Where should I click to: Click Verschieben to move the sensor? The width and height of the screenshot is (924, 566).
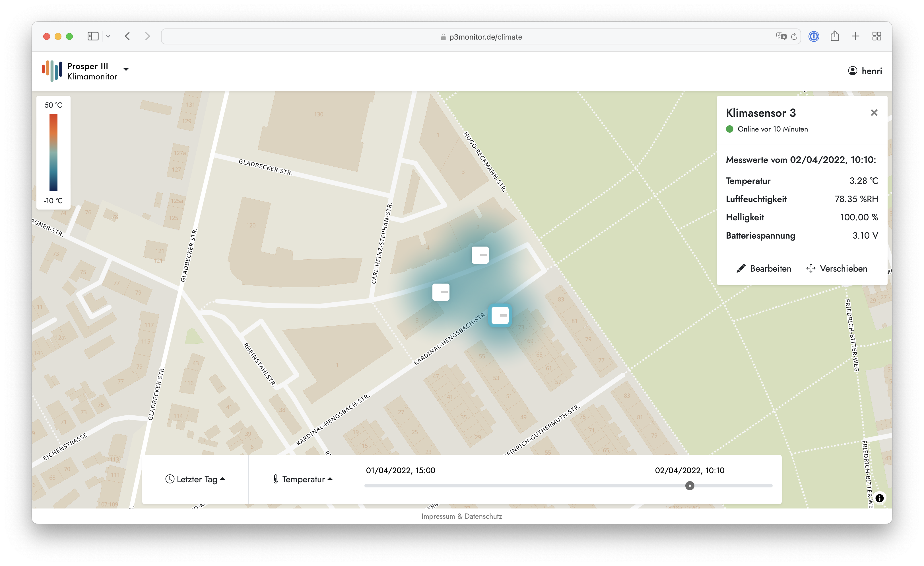click(x=837, y=268)
